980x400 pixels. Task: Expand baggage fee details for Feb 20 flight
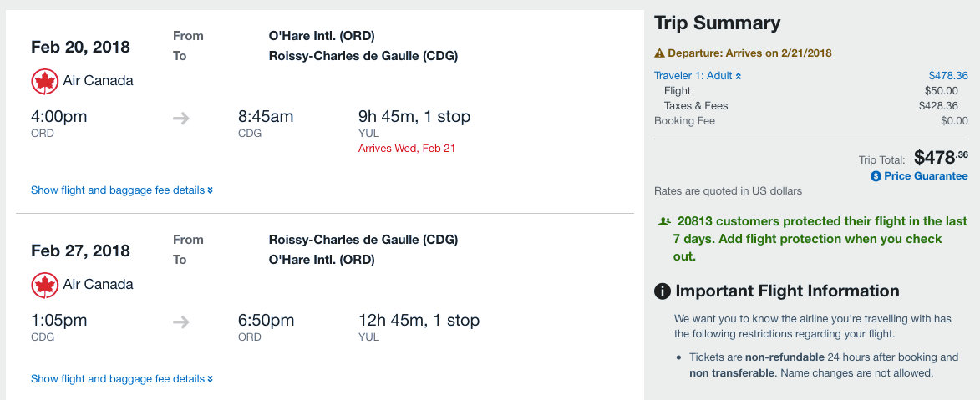tap(122, 190)
